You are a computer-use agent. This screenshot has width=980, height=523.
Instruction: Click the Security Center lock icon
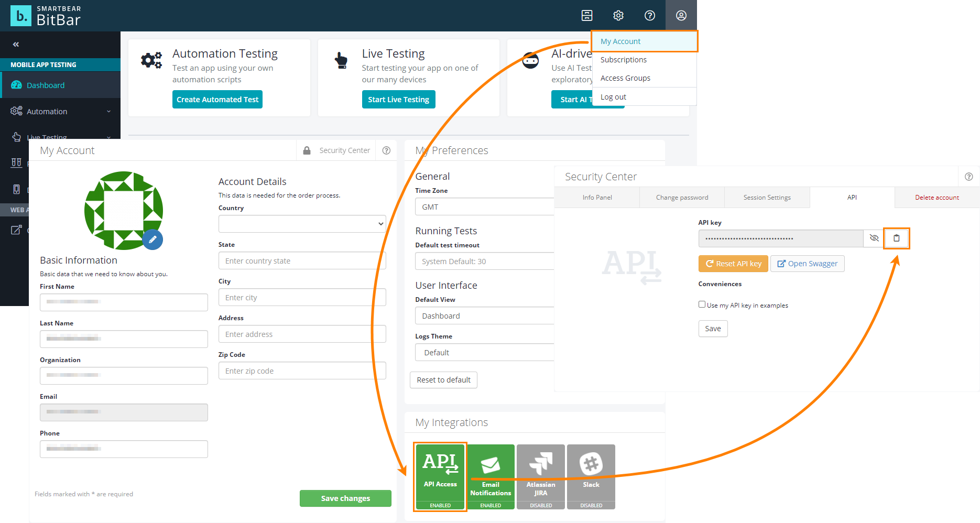point(307,150)
